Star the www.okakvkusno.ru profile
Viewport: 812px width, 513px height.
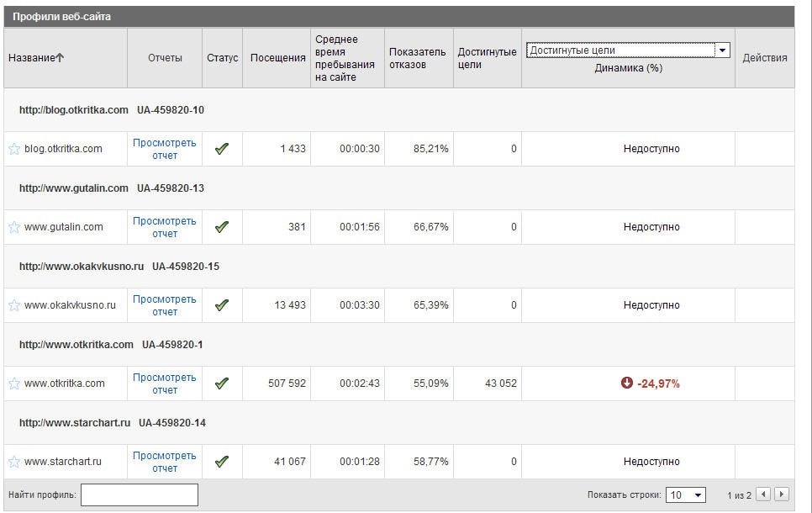point(14,305)
